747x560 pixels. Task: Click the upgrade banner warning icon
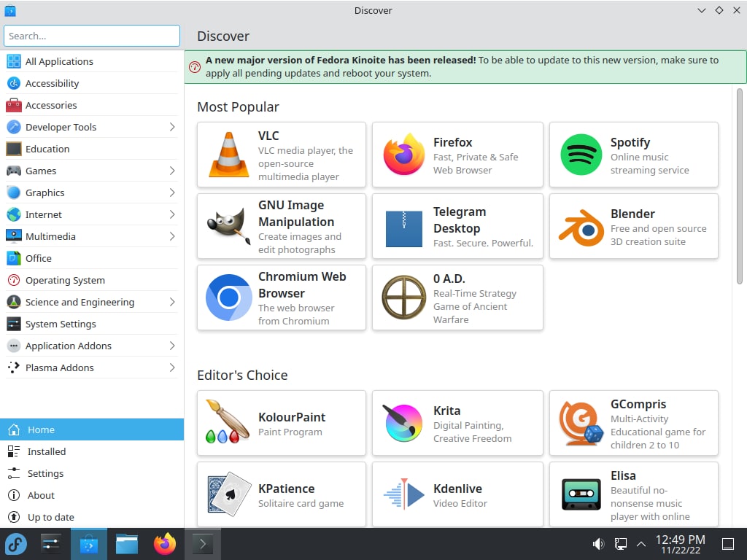point(195,67)
